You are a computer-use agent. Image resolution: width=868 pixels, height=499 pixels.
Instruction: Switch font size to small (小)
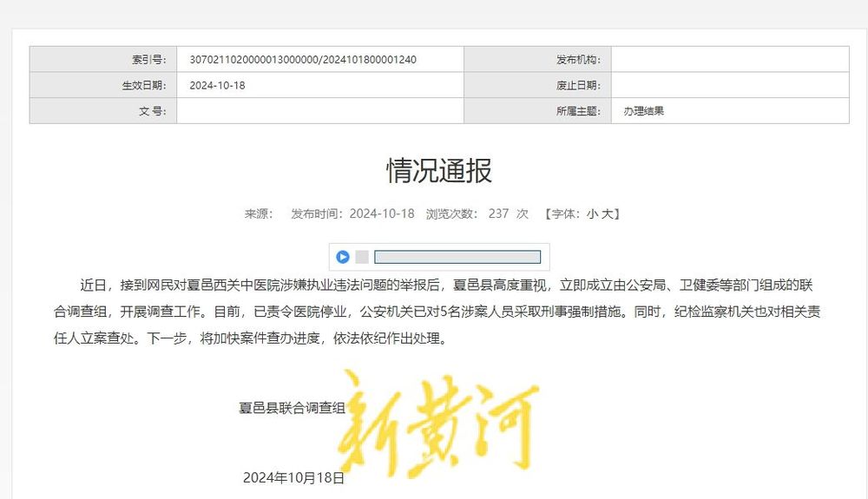(x=592, y=213)
